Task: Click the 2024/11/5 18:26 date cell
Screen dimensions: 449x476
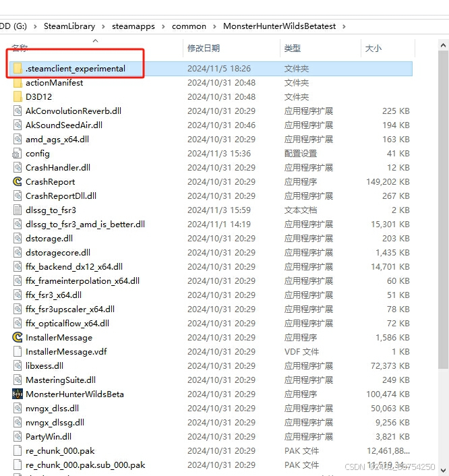Action: [219, 69]
